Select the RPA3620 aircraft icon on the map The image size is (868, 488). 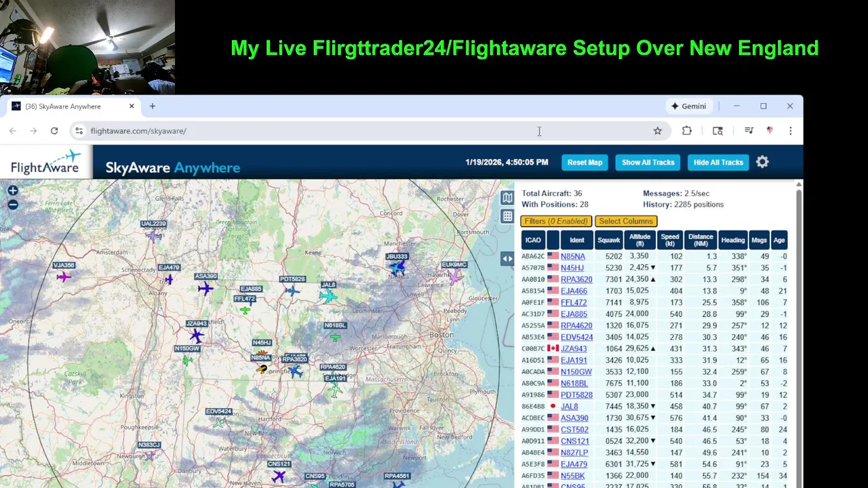(296, 371)
